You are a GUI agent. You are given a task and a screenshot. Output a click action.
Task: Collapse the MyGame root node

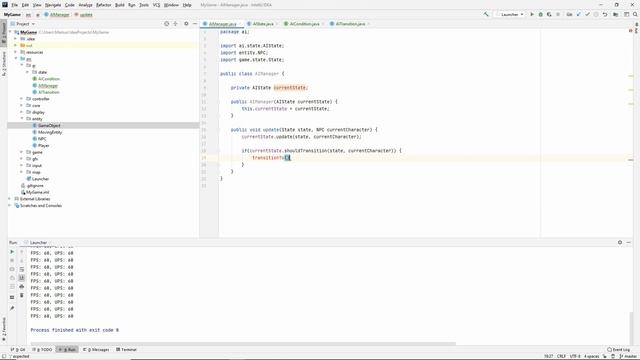[11, 32]
